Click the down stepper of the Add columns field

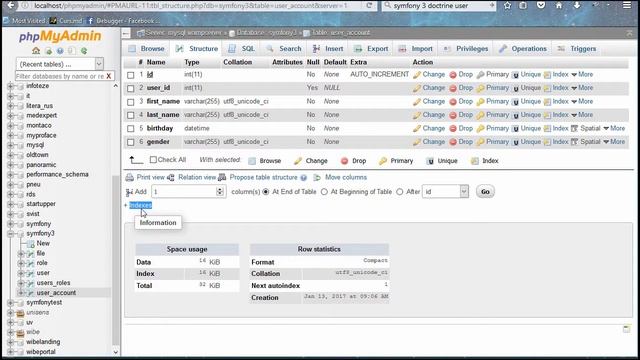(220, 194)
